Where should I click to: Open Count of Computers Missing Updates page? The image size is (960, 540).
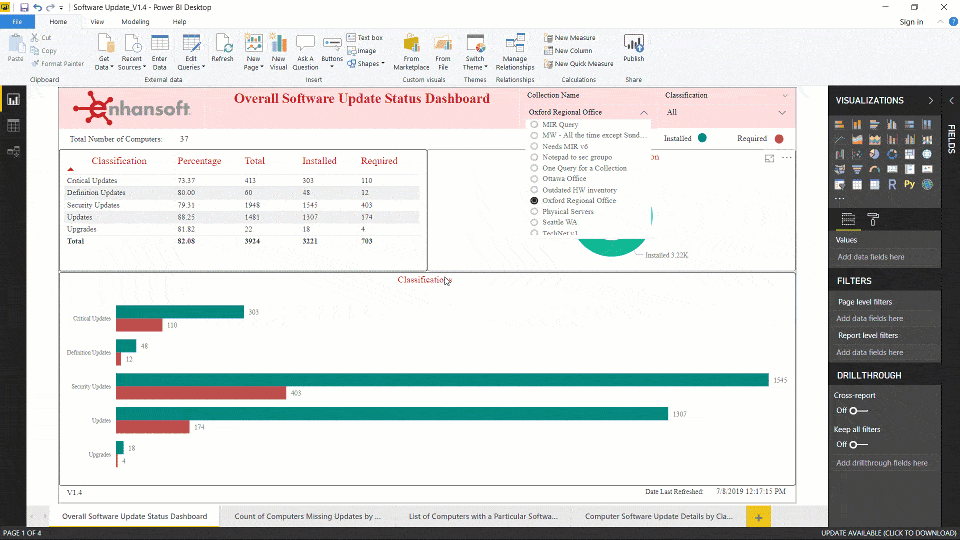click(x=307, y=516)
